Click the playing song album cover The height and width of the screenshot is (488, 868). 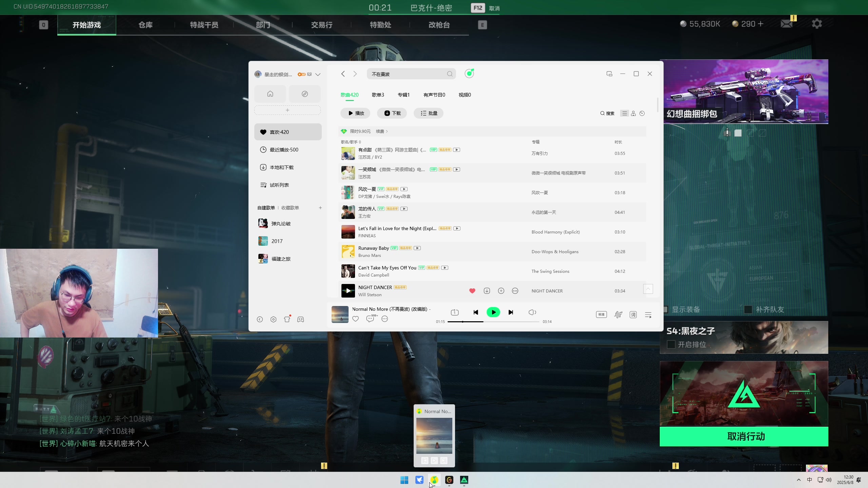tap(340, 314)
